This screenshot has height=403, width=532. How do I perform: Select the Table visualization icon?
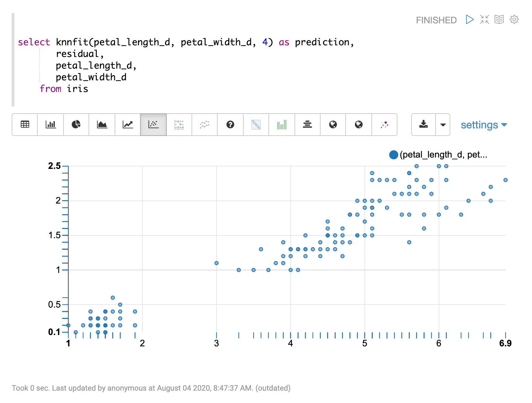(x=24, y=125)
